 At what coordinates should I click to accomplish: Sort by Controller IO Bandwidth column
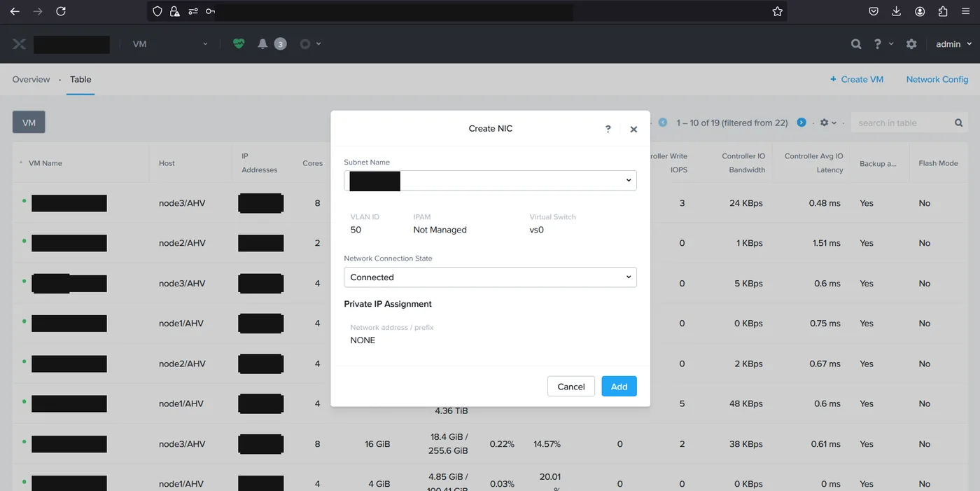pos(743,163)
